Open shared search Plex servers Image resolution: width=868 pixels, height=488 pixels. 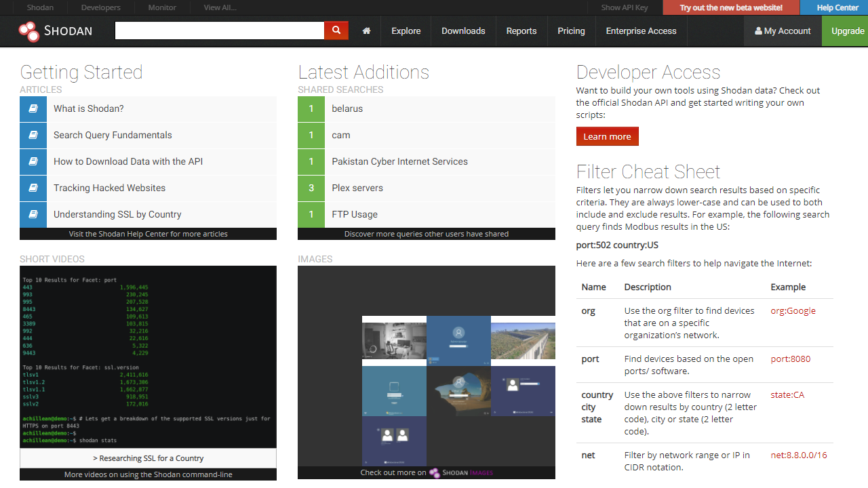click(x=357, y=188)
